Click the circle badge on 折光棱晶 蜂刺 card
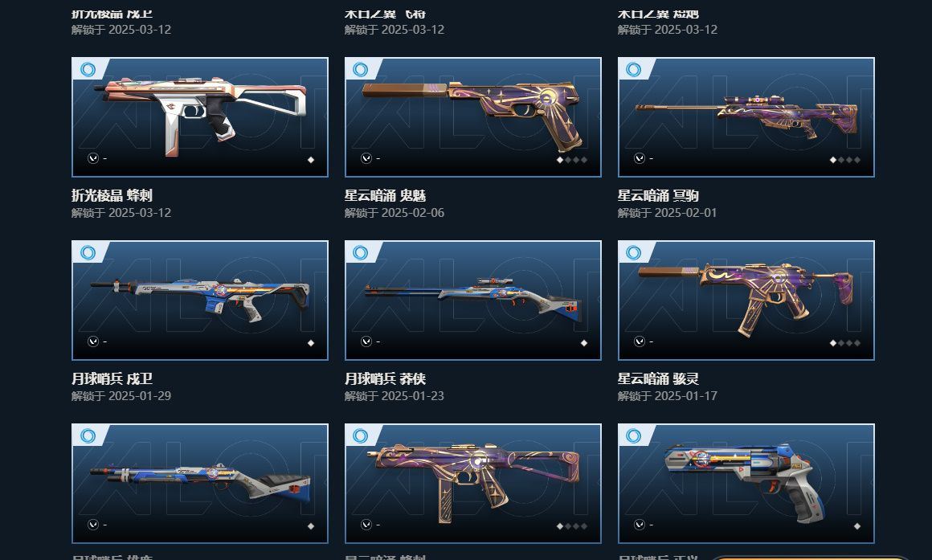932x560 pixels. point(88,70)
